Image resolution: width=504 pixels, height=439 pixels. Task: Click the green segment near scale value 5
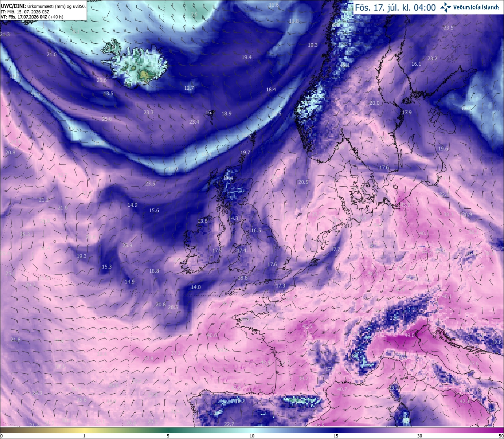point(168,430)
